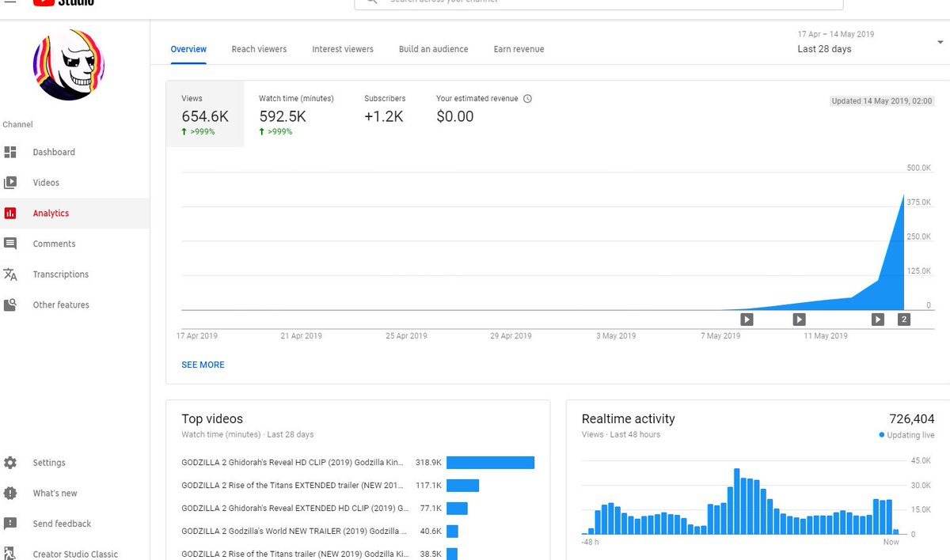This screenshot has width=950, height=560.
Task: Click the $0.00 revenue value
Action: (455, 116)
